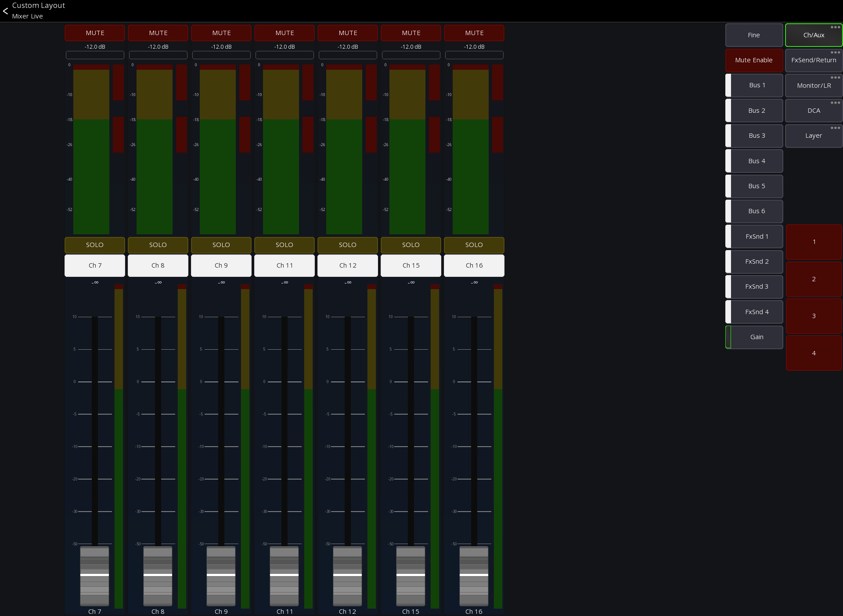The image size is (843, 616).
Task: Solo channel Ch 11
Action: (285, 245)
